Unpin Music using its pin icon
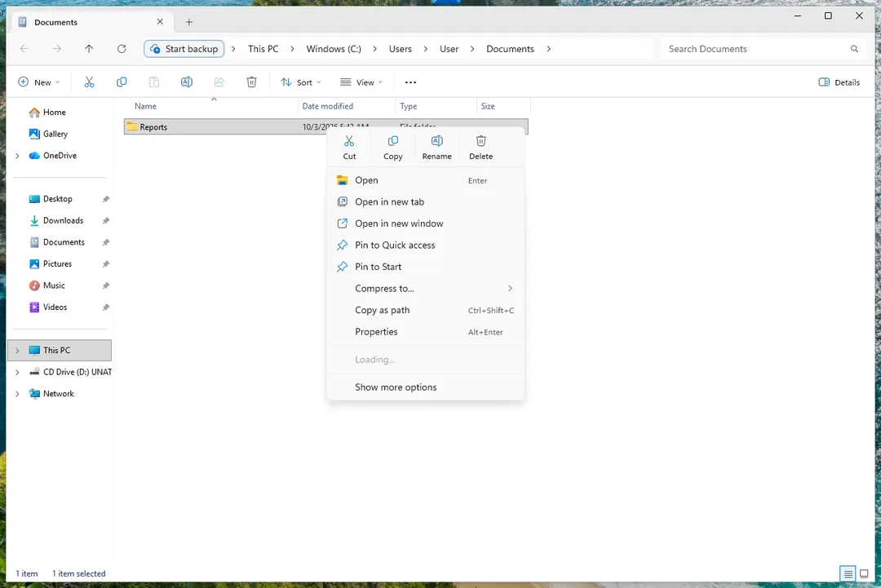This screenshot has height=588, width=881. (x=105, y=286)
